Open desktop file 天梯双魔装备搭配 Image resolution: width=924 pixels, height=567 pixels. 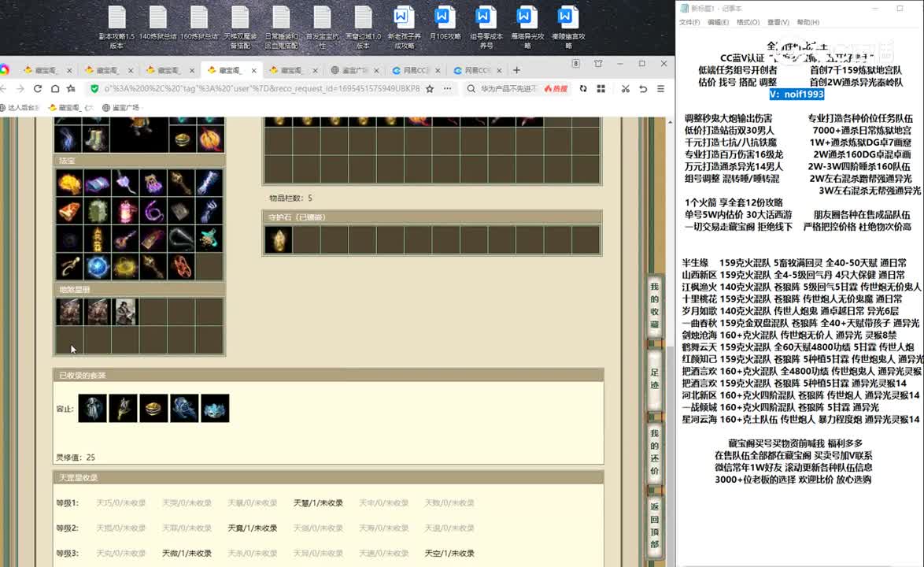[x=240, y=27]
